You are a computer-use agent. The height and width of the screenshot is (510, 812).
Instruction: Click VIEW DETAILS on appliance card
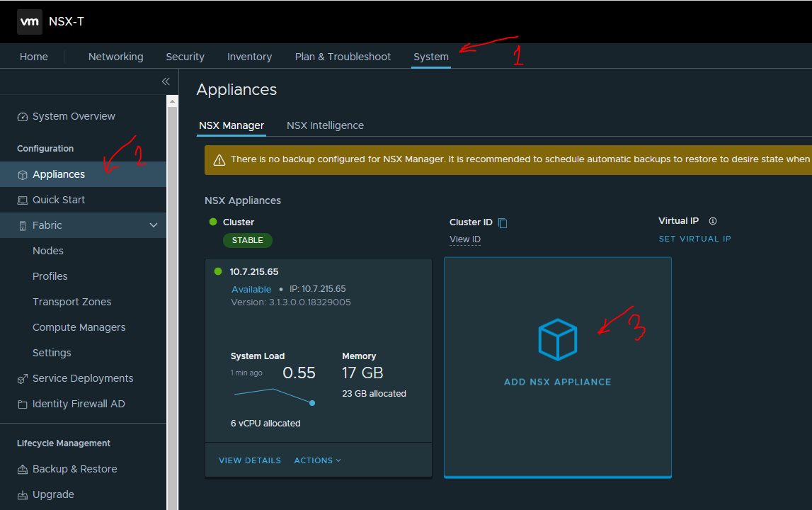click(x=250, y=460)
